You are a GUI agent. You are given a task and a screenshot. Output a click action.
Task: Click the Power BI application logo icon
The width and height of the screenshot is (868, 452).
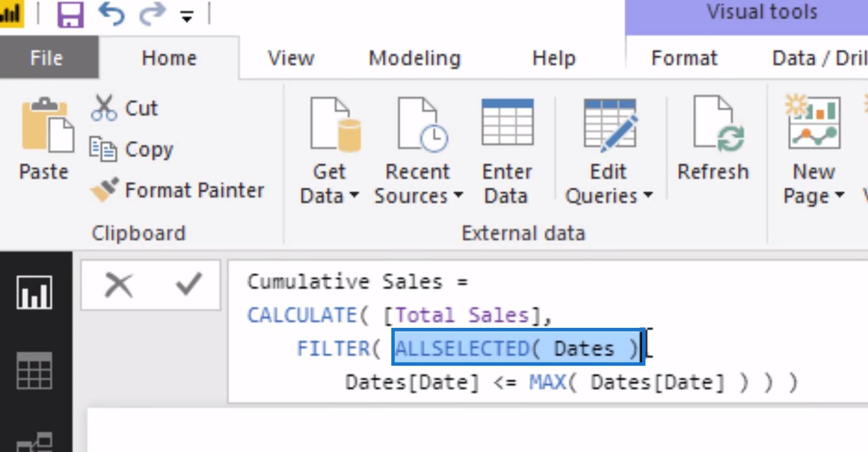11,13
